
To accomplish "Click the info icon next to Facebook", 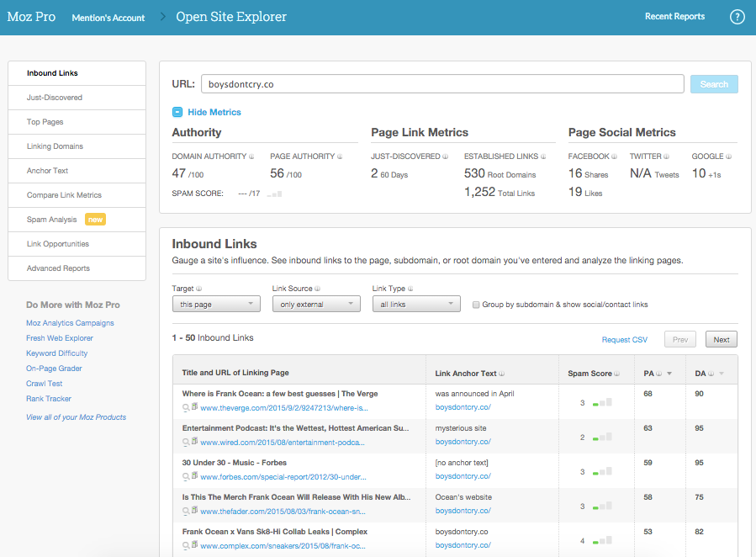I will 614,156.
